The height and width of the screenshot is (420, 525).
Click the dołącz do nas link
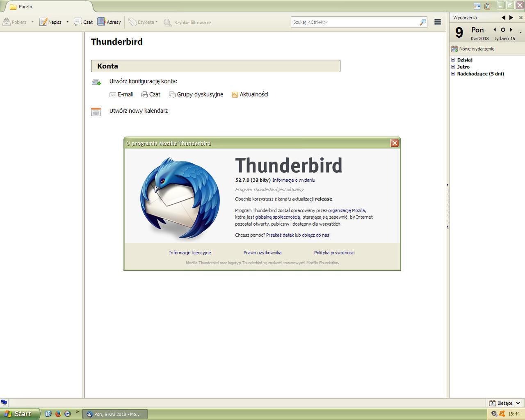[x=316, y=235]
